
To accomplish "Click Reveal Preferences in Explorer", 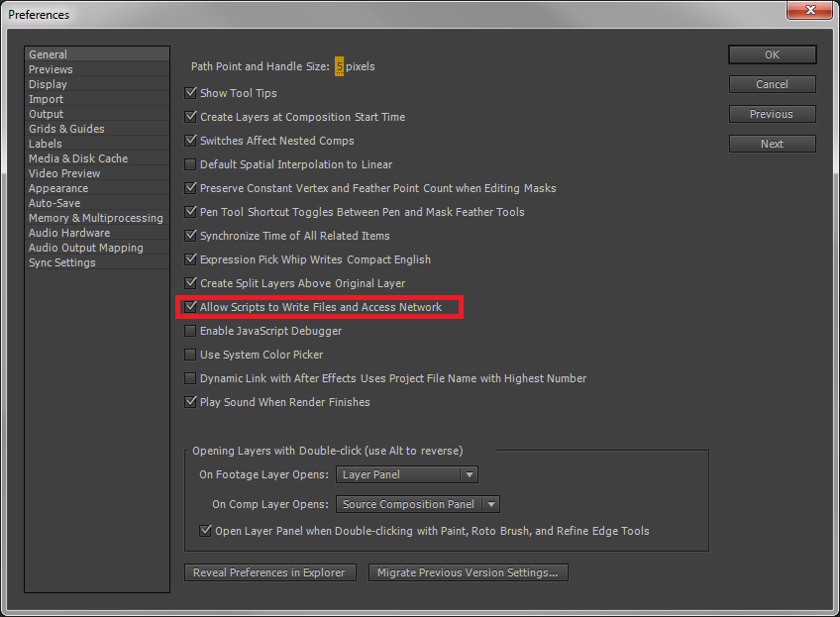I will click(x=269, y=572).
